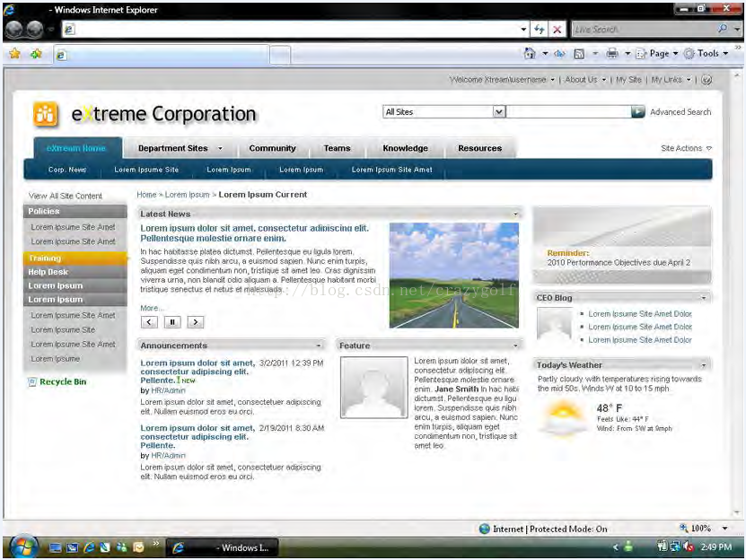
Task: Click the browser address bar
Action: pos(295,30)
